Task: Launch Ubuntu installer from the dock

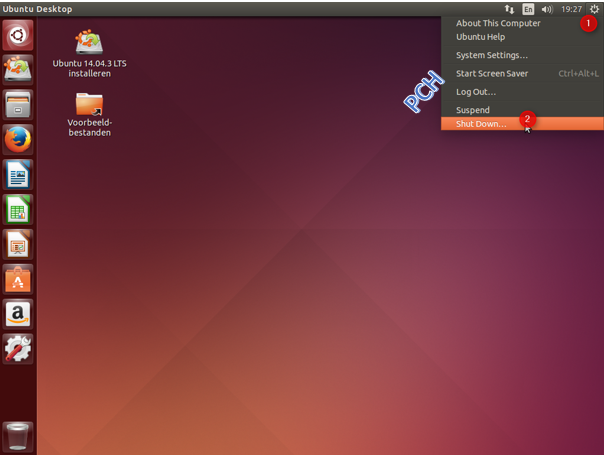Action: click(18, 70)
